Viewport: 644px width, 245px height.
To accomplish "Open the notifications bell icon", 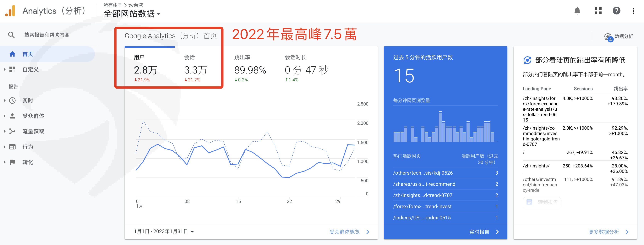I will point(577,11).
